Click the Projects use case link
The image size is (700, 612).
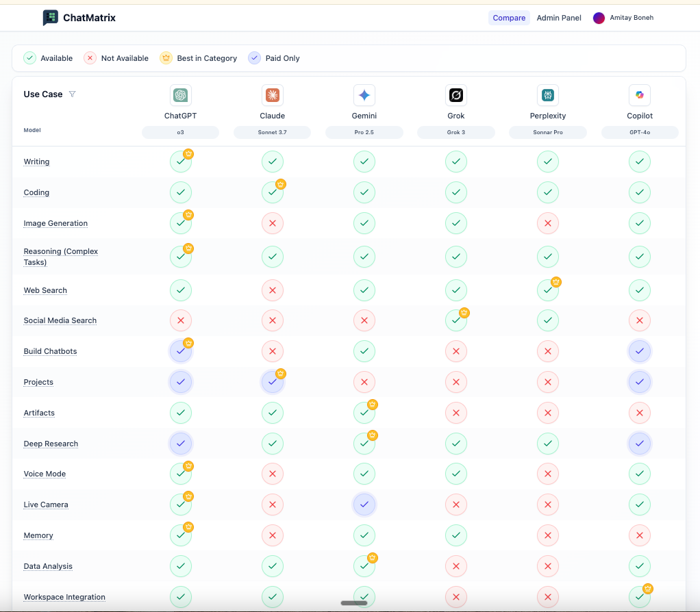38,382
